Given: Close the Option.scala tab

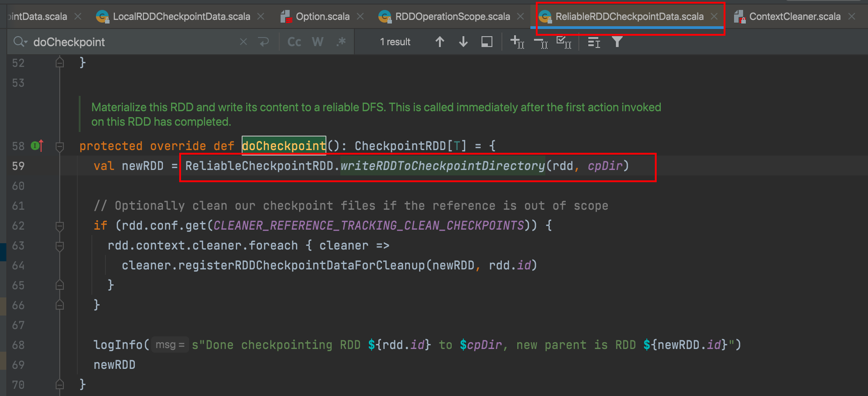Looking at the screenshot, I should click(x=360, y=17).
